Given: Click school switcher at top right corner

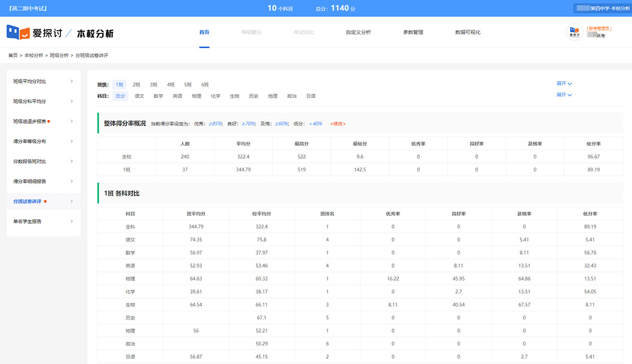Looking at the screenshot, I should tap(602, 8).
